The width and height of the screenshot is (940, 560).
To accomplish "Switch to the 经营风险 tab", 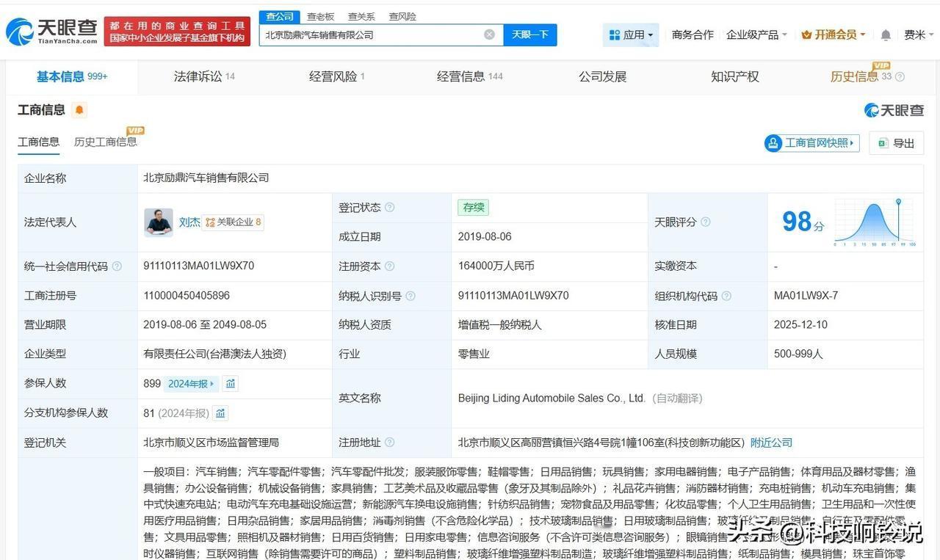I will pos(336,76).
